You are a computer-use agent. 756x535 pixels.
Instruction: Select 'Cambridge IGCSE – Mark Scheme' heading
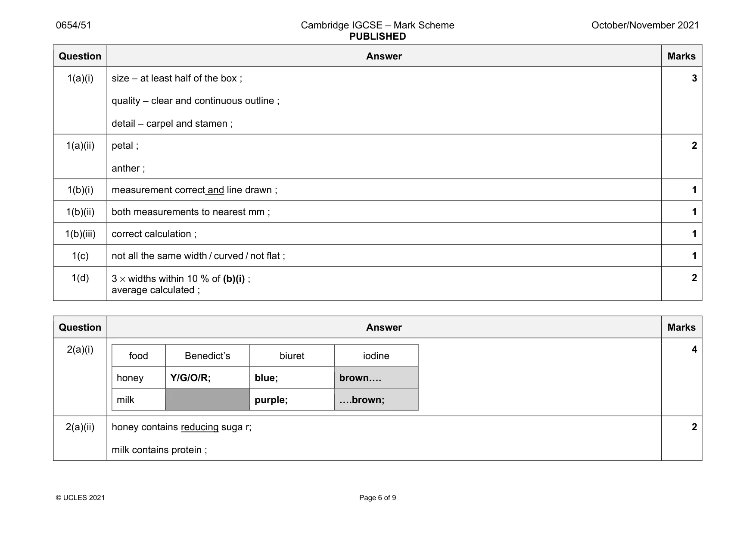coord(377,25)
